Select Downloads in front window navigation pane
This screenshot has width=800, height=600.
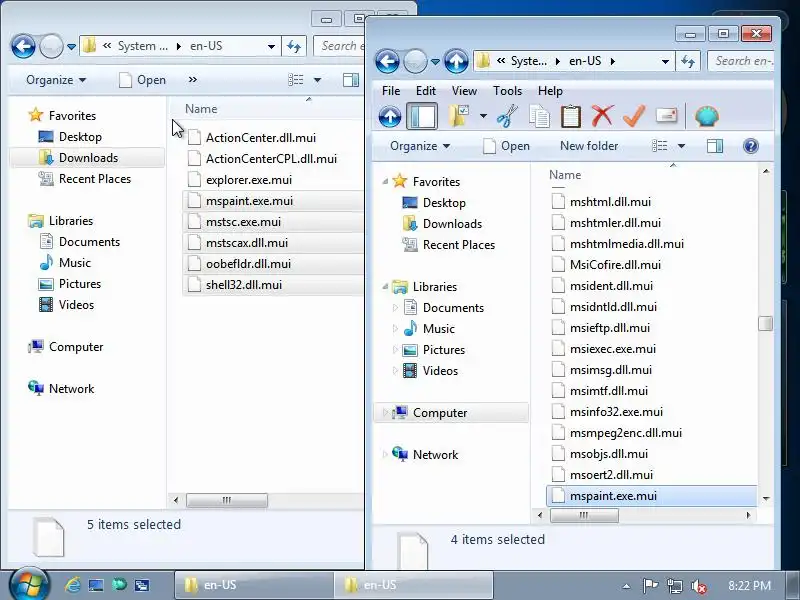click(x=452, y=223)
